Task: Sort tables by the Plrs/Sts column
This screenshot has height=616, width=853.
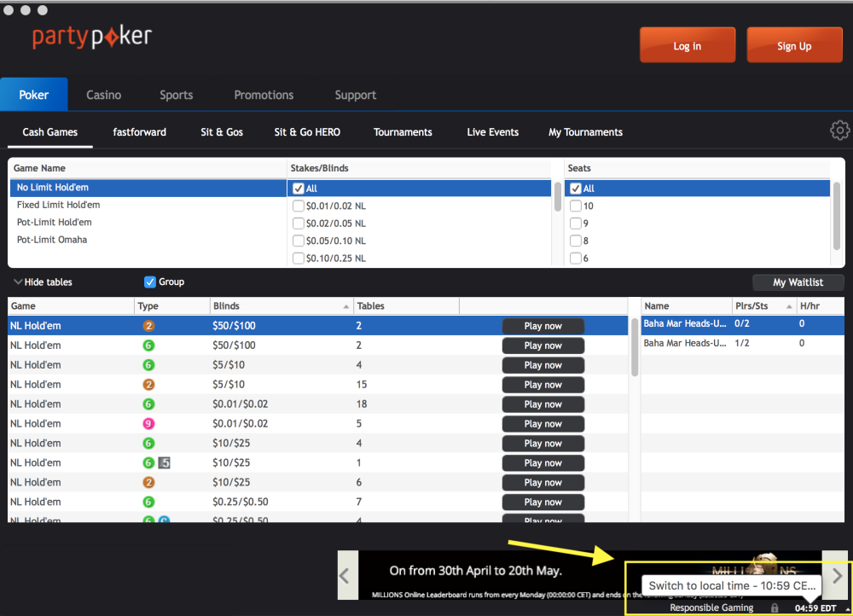Action: tap(763, 305)
